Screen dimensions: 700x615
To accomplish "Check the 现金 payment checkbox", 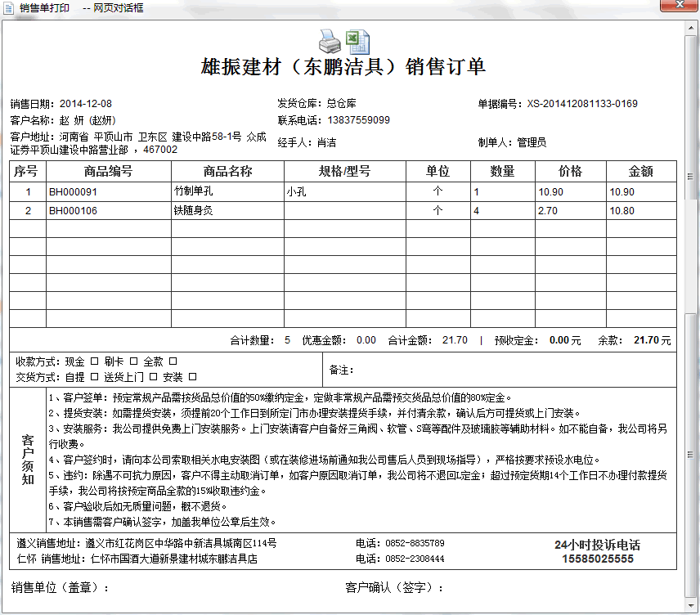I will click(94, 361).
